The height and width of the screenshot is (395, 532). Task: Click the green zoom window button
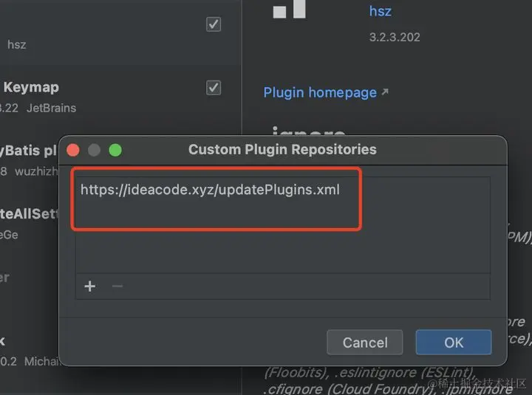tap(115, 150)
